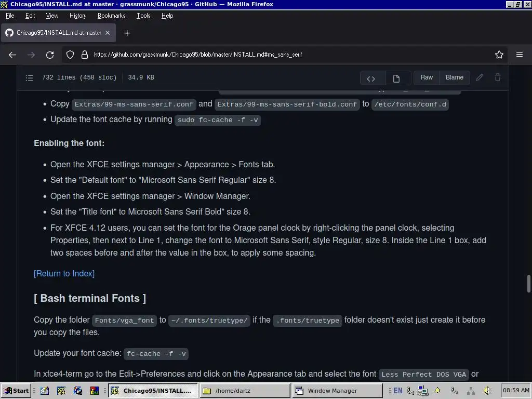Click the '34.9 KB' file size text
Image resolution: width=532 pixels, height=399 pixels.
click(x=141, y=77)
